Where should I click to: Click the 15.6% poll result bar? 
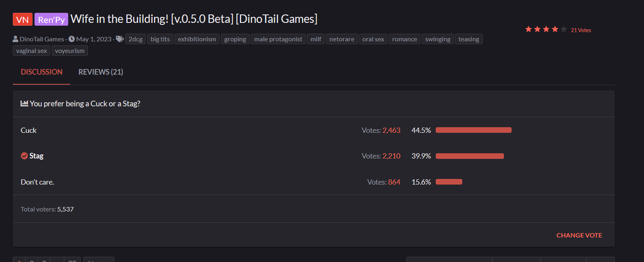point(449,182)
